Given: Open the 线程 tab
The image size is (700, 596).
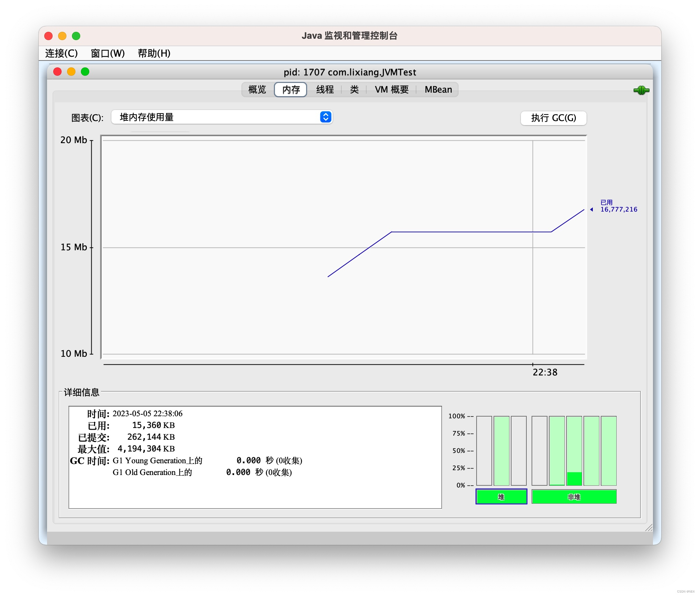Looking at the screenshot, I should point(325,90).
